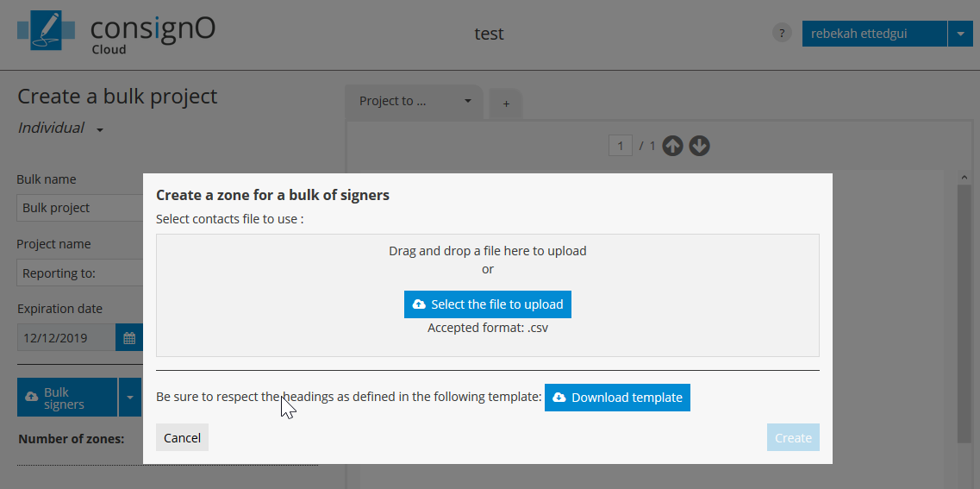Image resolution: width=980 pixels, height=489 pixels.
Task: Click the Expiration date field
Action: 66,337
